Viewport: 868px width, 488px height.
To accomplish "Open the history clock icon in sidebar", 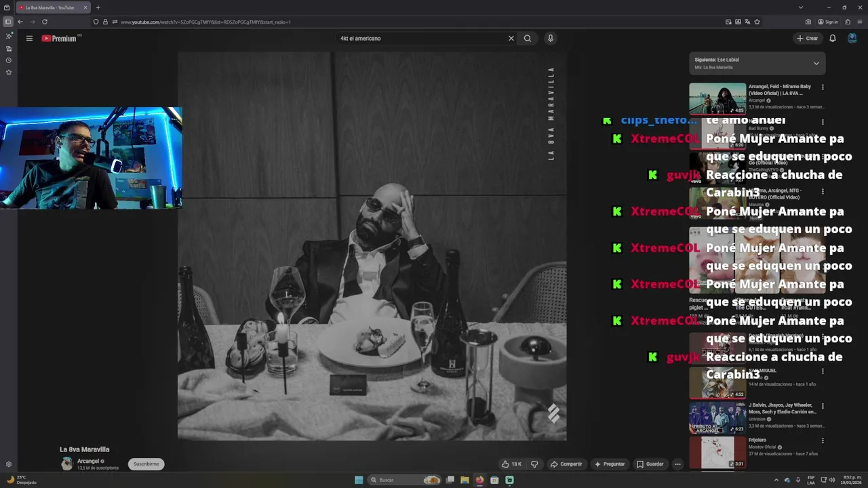I will click(8, 60).
